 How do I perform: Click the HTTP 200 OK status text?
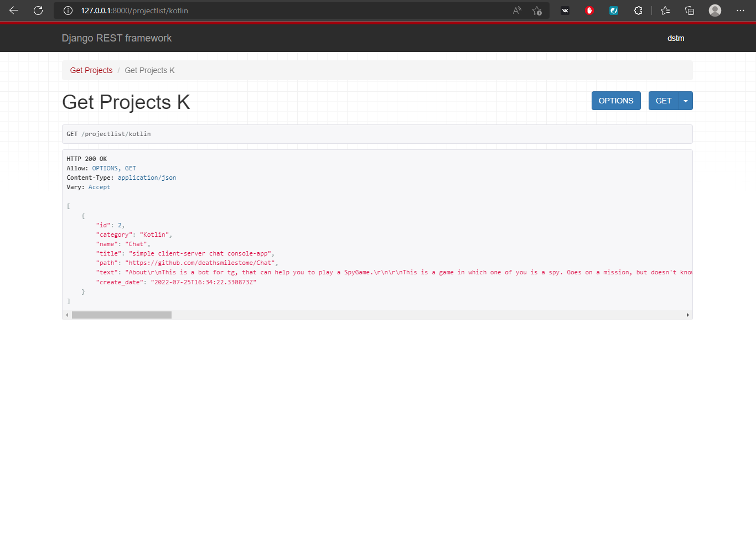[x=87, y=159]
